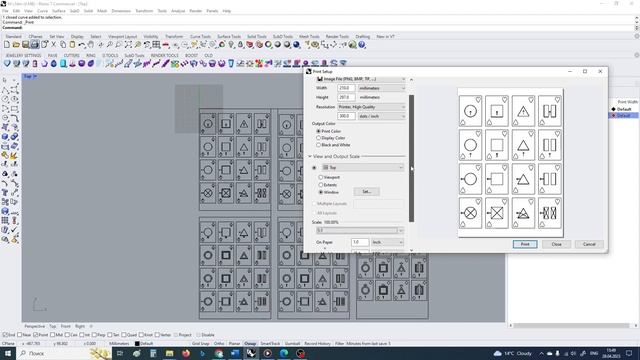Image resolution: width=640 pixels, height=360 pixels.
Task: Click the Width value input field
Action: pyautogui.click(x=346, y=88)
